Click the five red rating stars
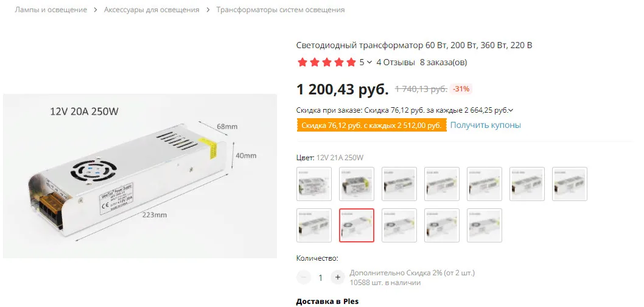This screenshot has width=644, height=307. 326,63
